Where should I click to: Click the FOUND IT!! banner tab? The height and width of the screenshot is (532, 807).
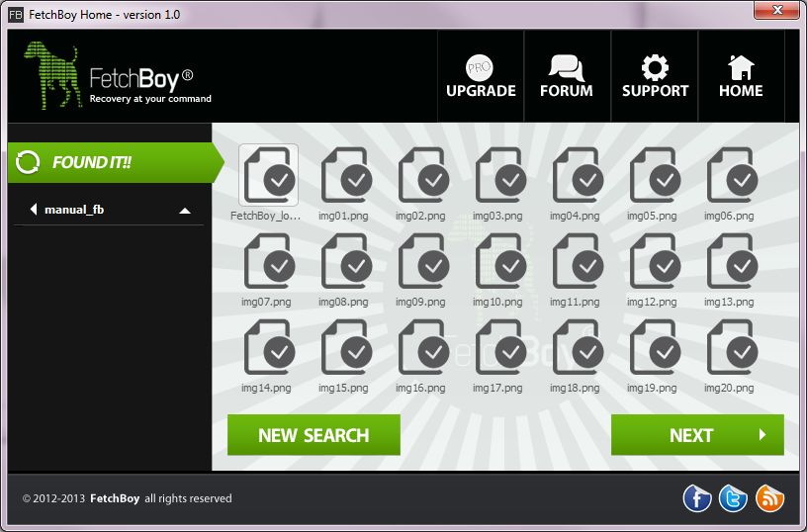click(116, 162)
